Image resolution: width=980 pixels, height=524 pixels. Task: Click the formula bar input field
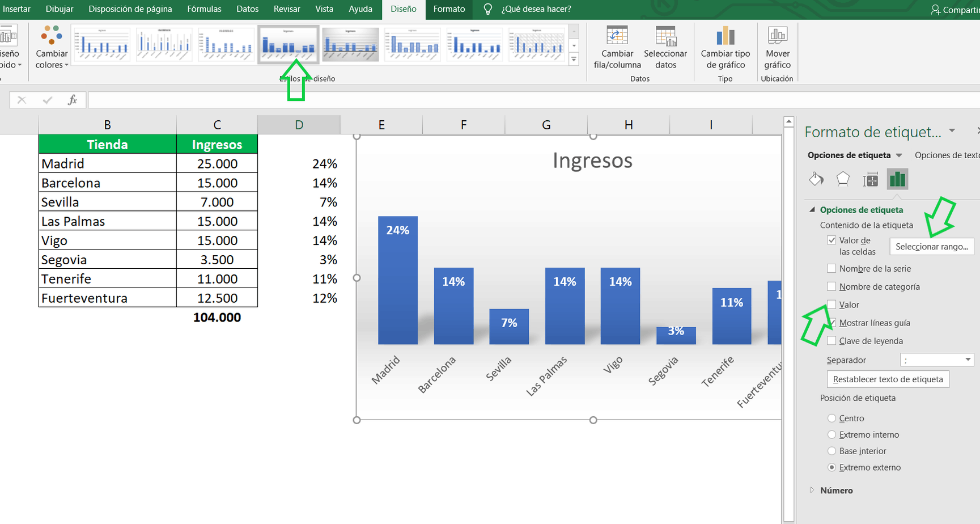point(534,100)
